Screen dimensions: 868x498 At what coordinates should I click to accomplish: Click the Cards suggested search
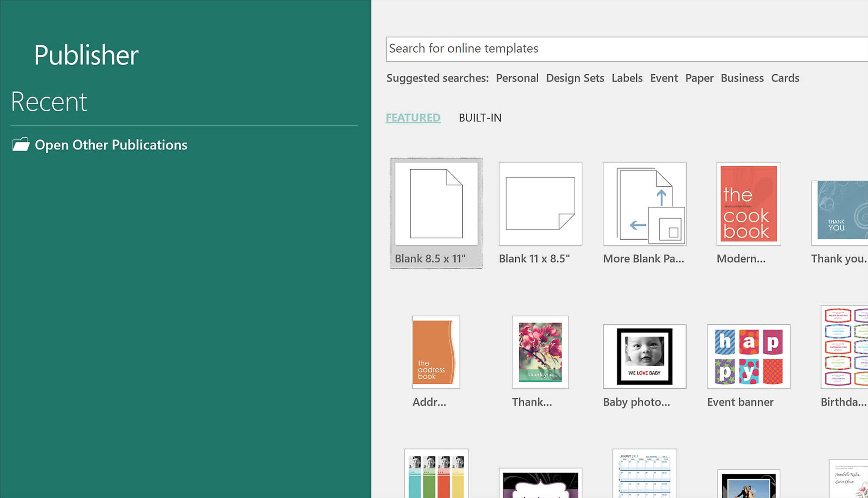pyautogui.click(x=785, y=78)
